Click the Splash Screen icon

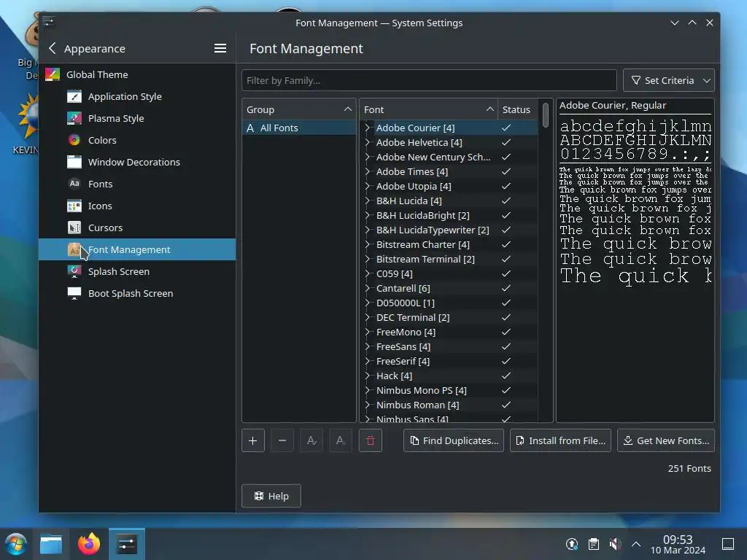74,271
